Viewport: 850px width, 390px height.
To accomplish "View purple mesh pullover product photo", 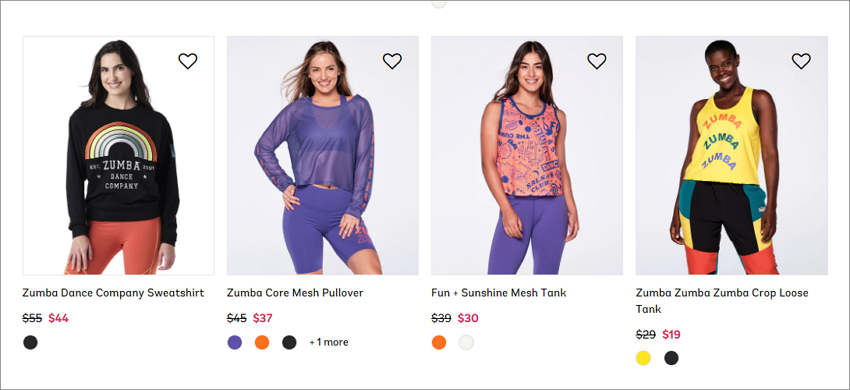I will click(323, 156).
